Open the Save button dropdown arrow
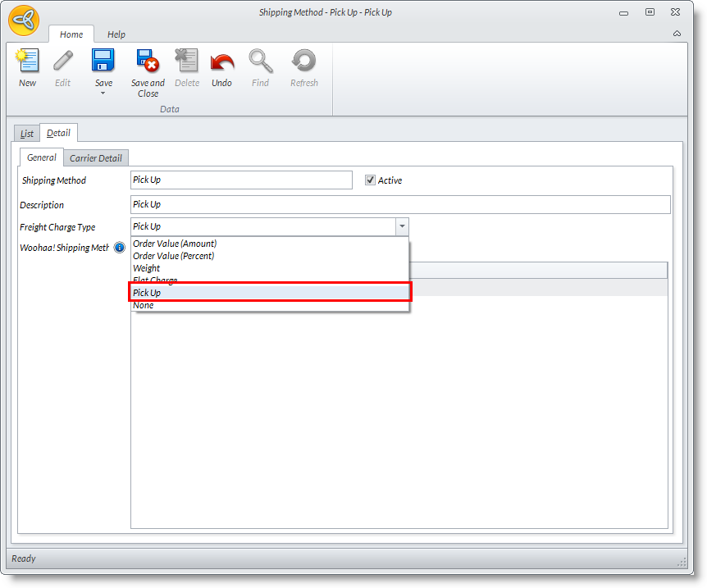Image resolution: width=707 pixels, height=588 pixels. (103, 93)
